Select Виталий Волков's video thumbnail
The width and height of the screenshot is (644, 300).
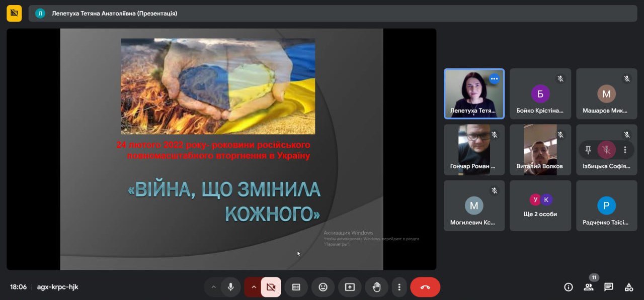tap(540, 150)
